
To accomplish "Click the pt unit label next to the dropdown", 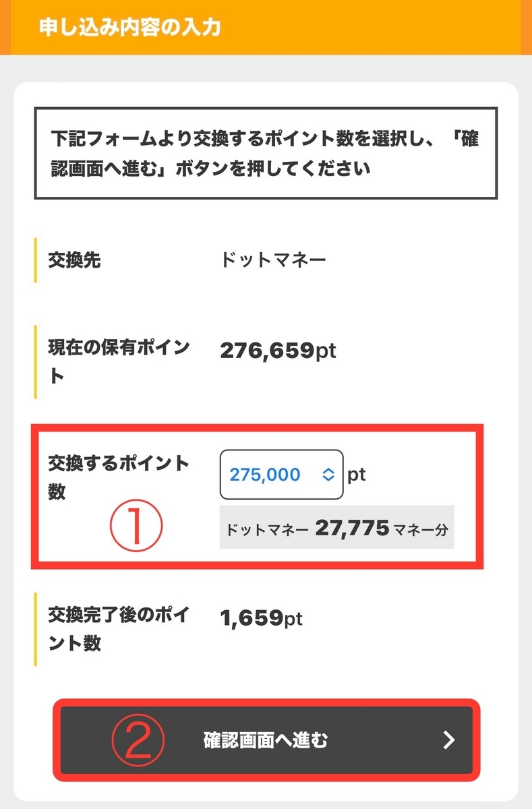I will (x=356, y=475).
